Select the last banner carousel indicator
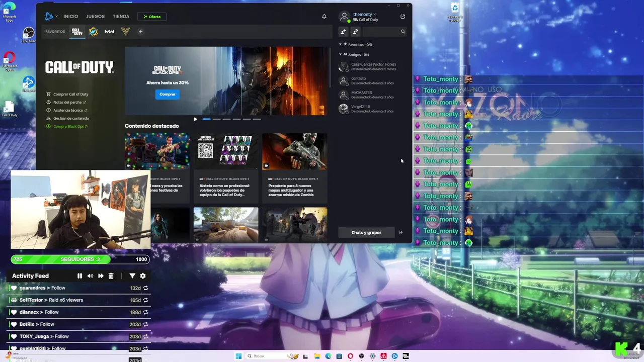 click(x=257, y=119)
